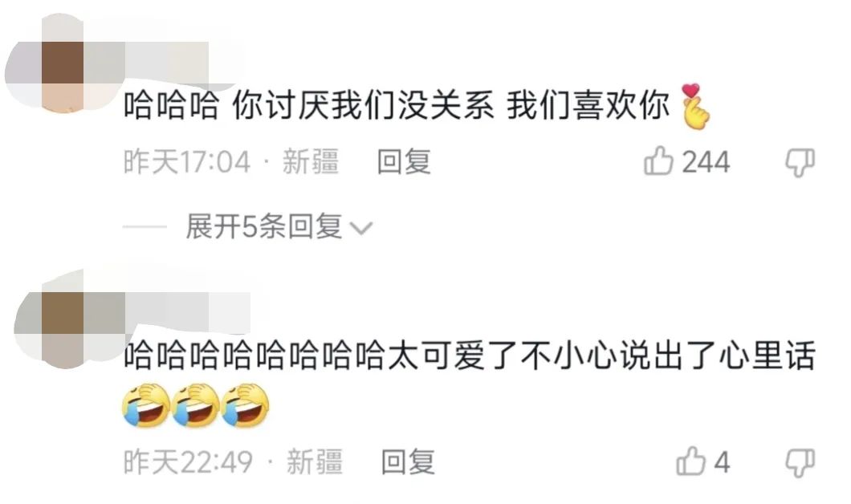Click the 244 like count

point(706,162)
